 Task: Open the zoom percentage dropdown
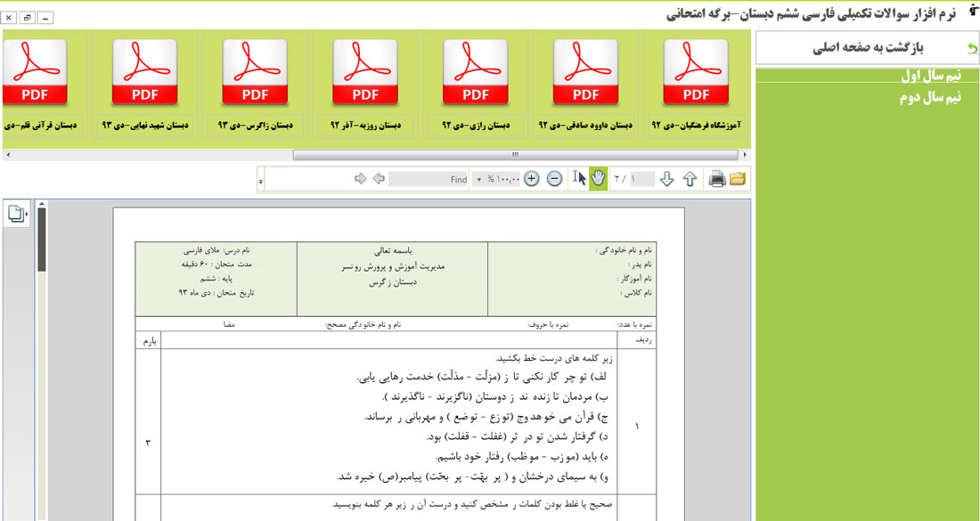point(478,179)
